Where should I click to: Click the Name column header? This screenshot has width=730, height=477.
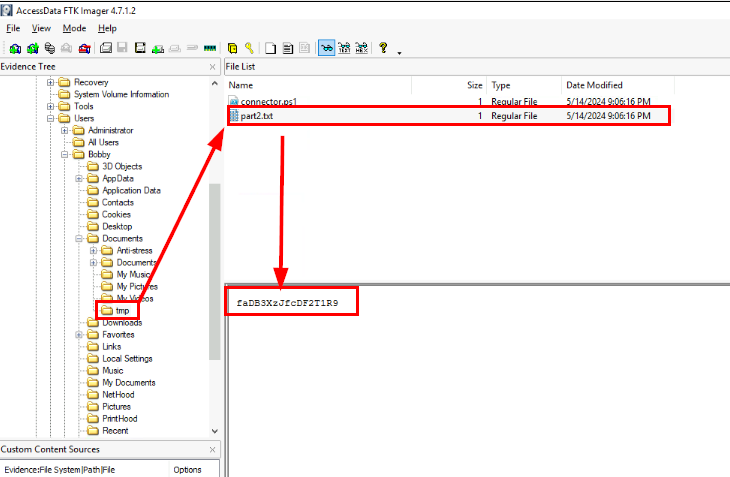[240, 85]
